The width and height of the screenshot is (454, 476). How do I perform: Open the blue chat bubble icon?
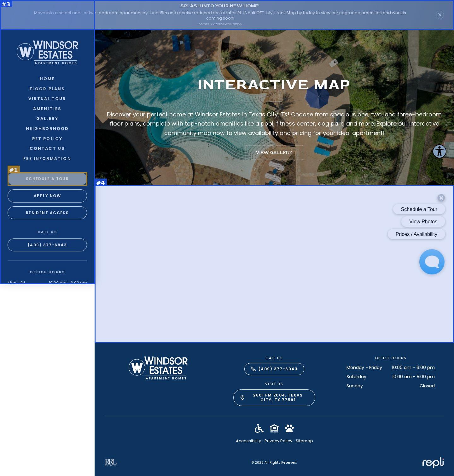tap(432, 262)
